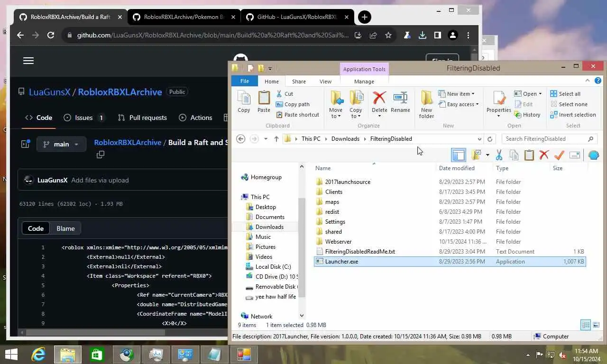Create a New folder from the ribbon
This screenshot has width=607, height=364.
(x=426, y=104)
